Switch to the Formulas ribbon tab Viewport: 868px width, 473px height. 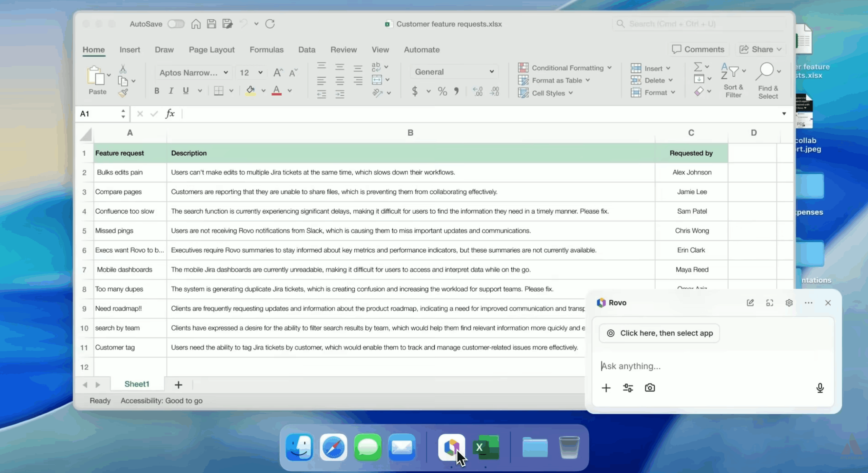pyautogui.click(x=267, y=50)
